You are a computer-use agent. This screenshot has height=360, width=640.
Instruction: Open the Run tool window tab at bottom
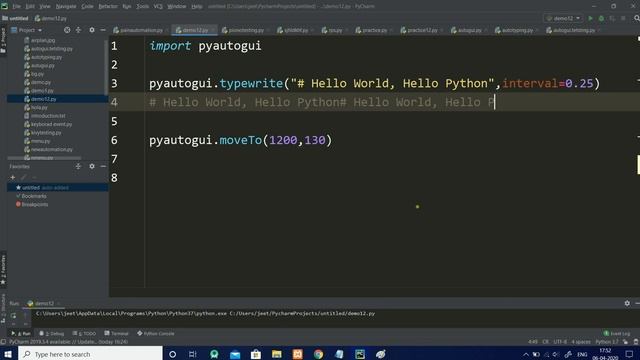pyautogui.click(x=21, y=333)
